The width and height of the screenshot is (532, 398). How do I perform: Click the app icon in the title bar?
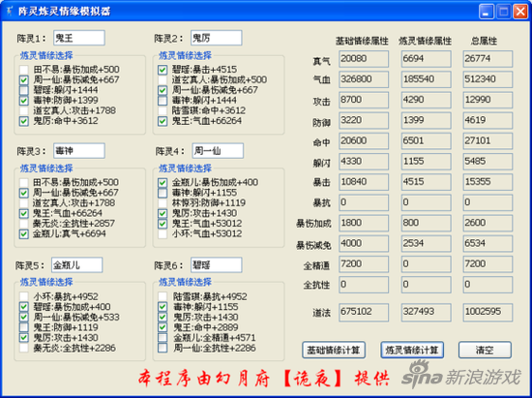pyautogui.click(x=9, y=12)
